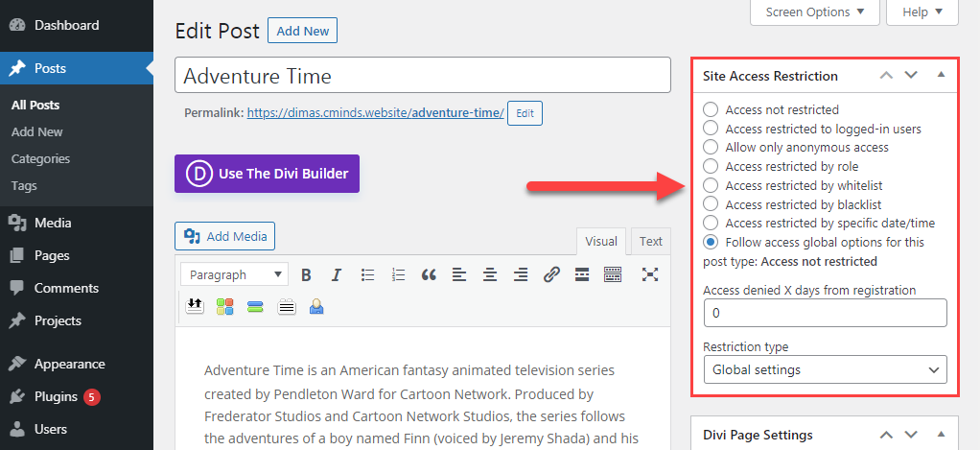Click the Adventure Time title field

(x=423, y=76)
